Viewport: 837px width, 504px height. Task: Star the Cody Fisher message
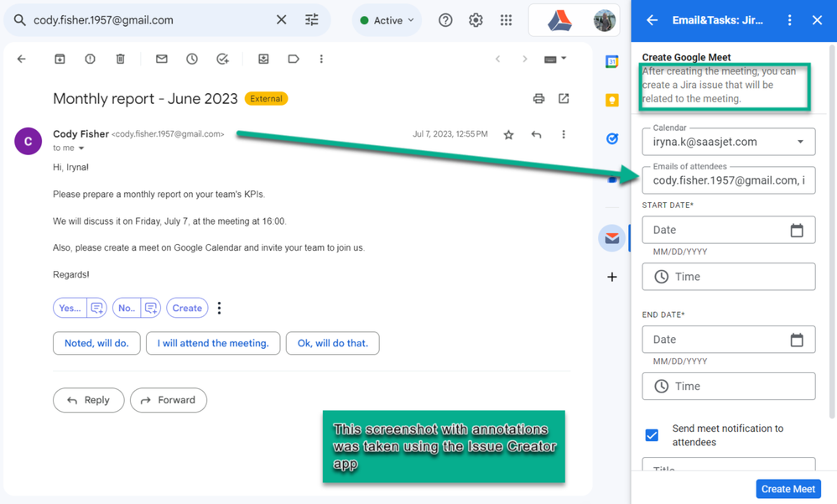click(509, 134)
